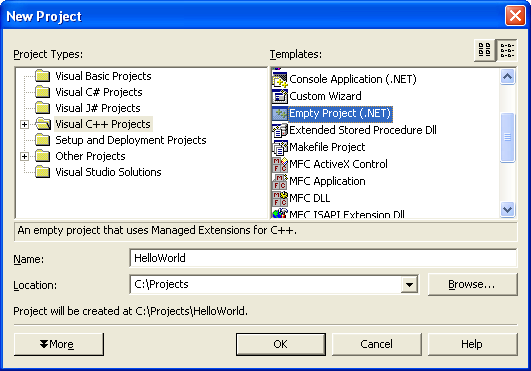531x371 pixels.
Task: Click the templates list scroll down arrow
Action: [507, 210]
